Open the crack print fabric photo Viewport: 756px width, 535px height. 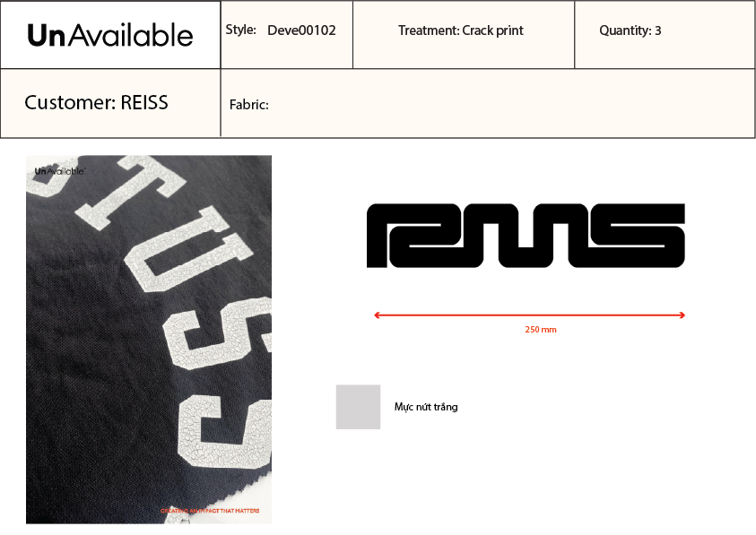tap(149, 340)
